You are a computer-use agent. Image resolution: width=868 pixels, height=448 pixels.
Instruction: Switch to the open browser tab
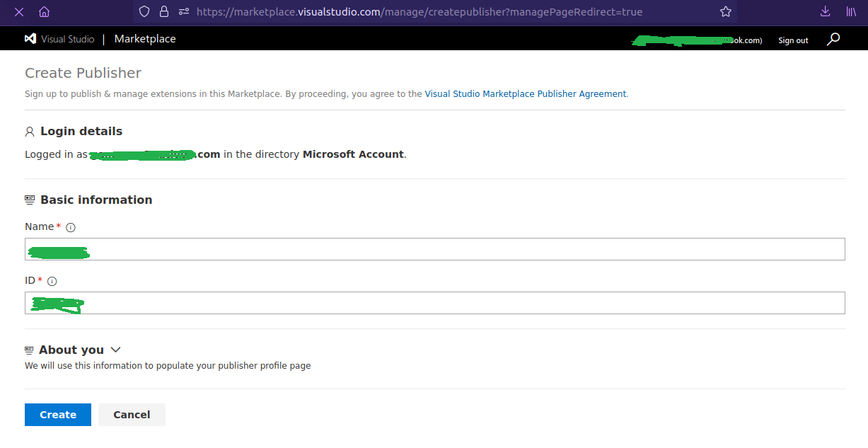[18, 12]
